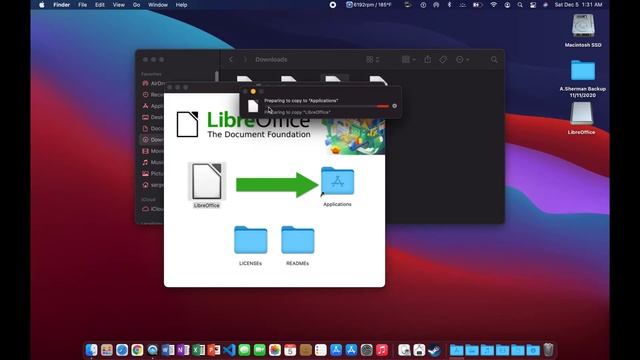Open the Help menu

pos(181,5)
